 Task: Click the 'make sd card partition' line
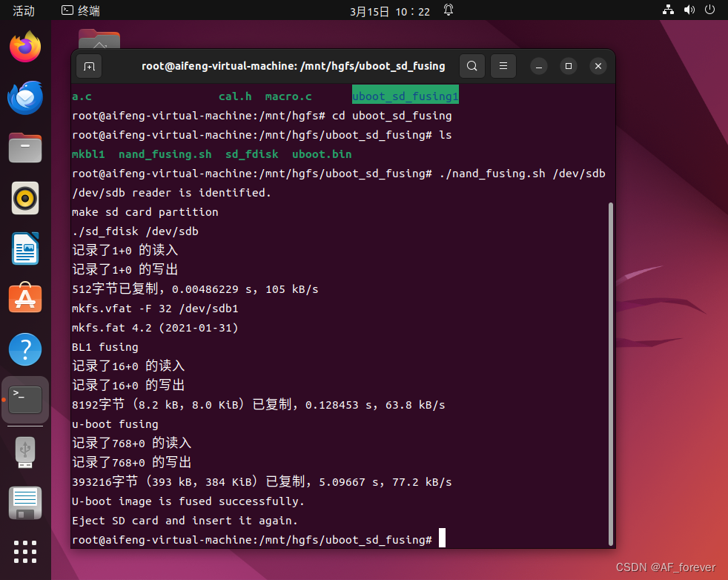(145, 212)
